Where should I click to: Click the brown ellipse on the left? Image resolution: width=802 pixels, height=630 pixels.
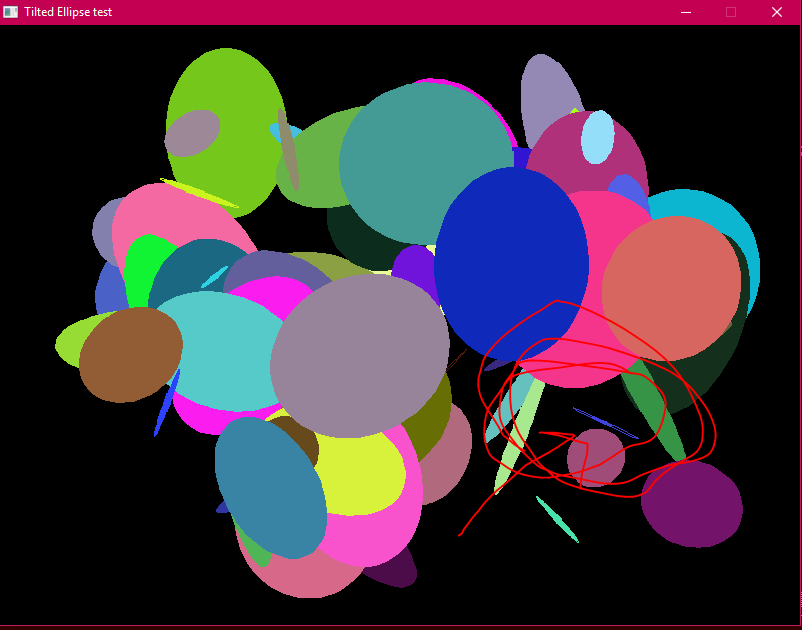click(x=131, y=354)
